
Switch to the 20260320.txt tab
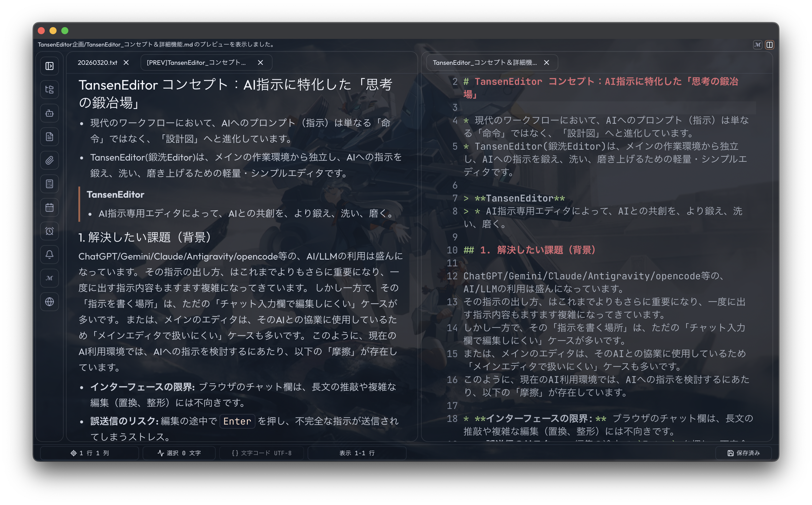click(x=98, y=63)
